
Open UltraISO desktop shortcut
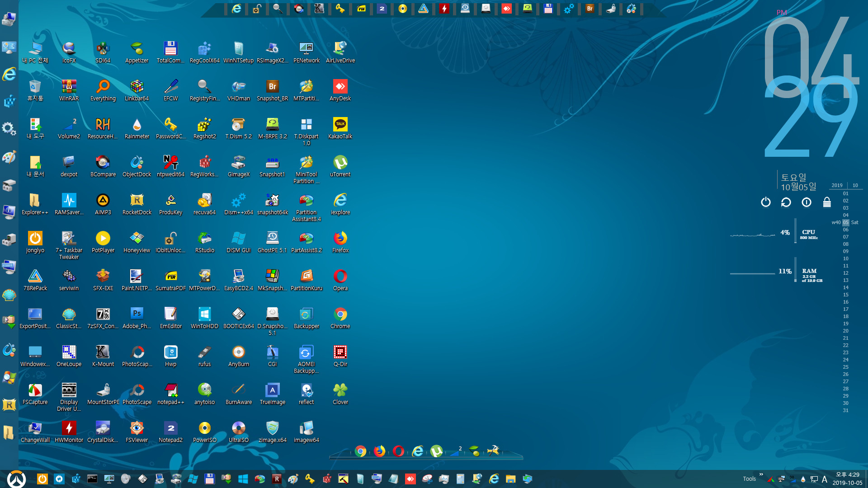coord(238,432)
